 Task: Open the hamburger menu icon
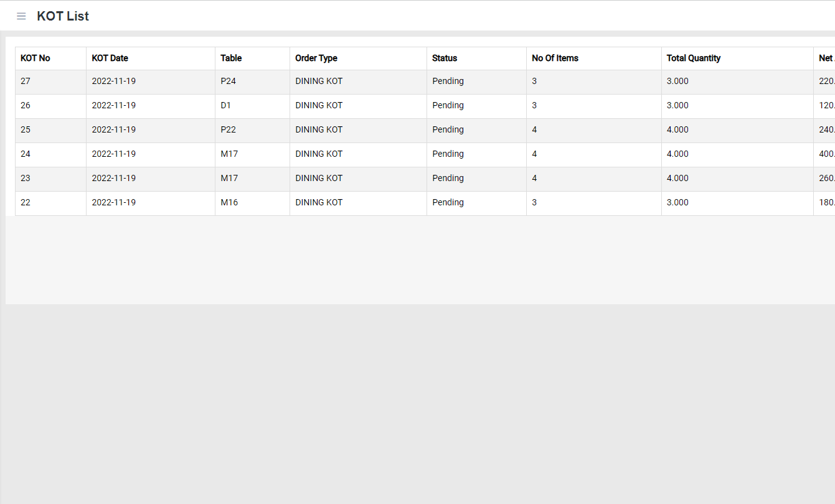[21, 16]
